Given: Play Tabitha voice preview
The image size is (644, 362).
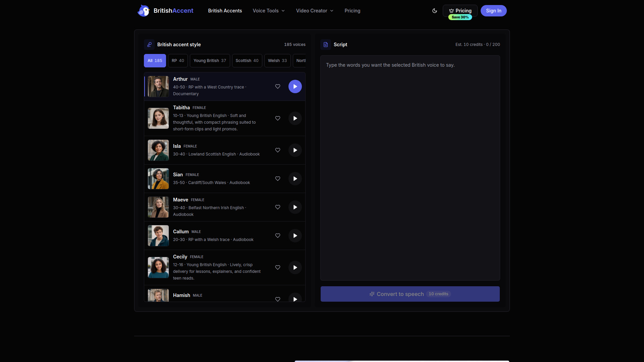Looking at the screenshot, I should tap(295, 118).
